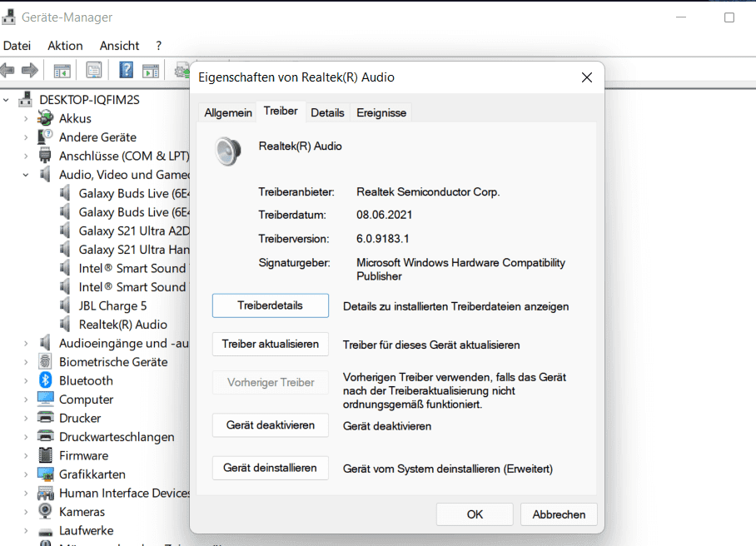This screenshot has height=546, width=756.
Task: Click the Gerät deinstallieren button
Action: point(271,468)
